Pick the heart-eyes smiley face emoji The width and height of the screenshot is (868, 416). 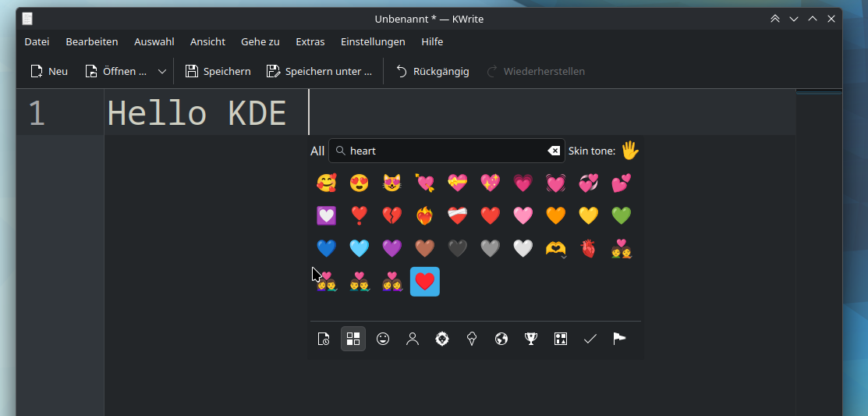360,183
